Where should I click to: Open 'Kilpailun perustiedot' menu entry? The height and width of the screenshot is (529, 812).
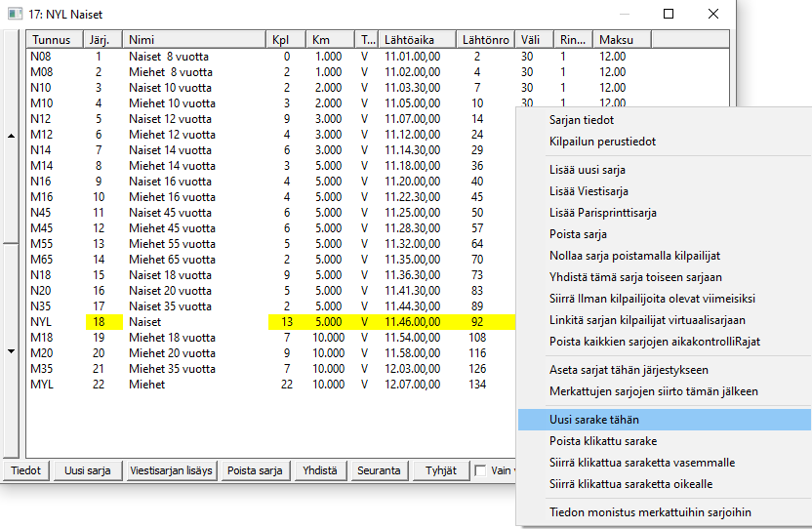602,142
